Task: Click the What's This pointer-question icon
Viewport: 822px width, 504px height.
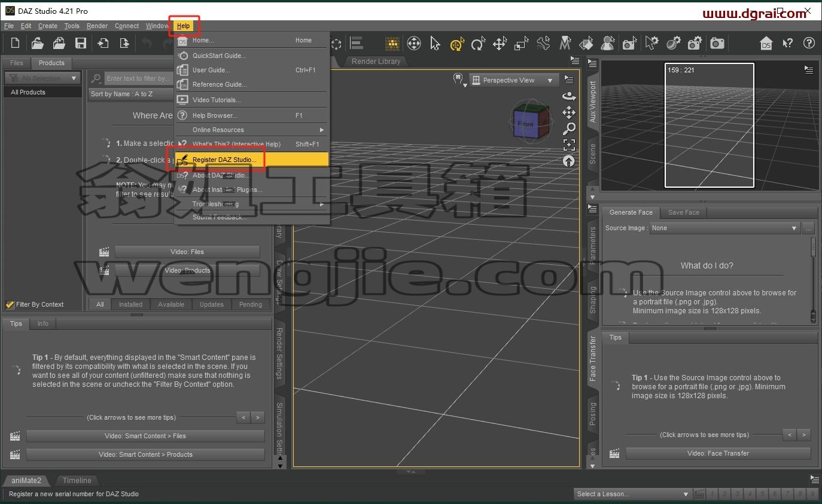Action: pos(788,43)
